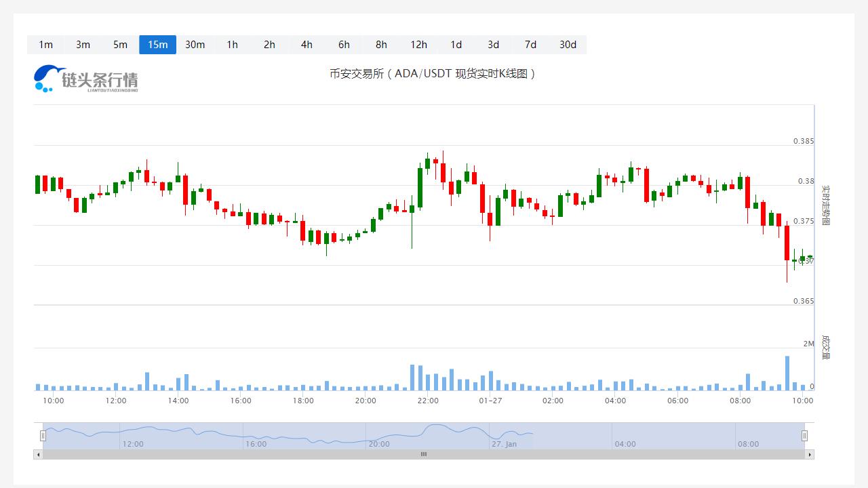Click the 14:00 time axis label
Viewport: 868px width, 488px height.
tap(178, 401)
